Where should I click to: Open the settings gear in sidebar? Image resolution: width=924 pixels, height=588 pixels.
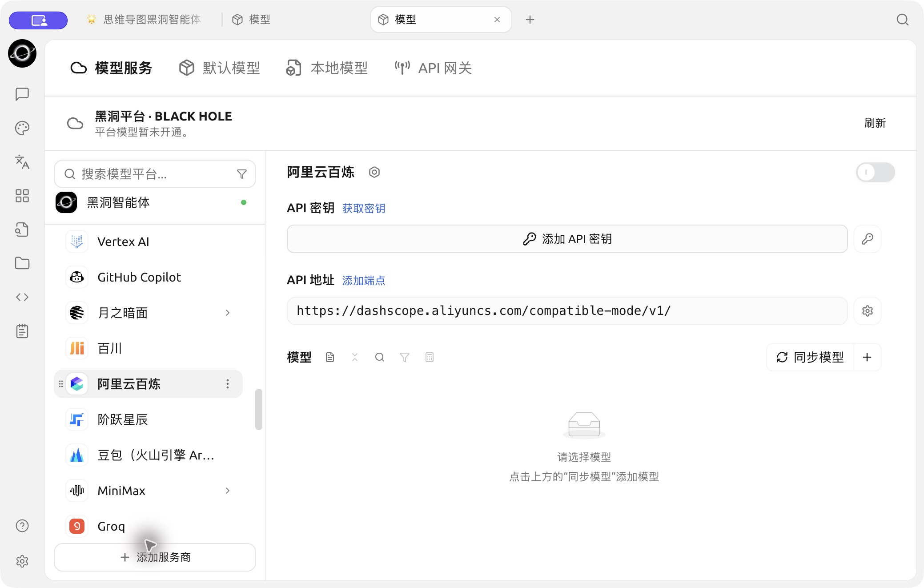coord(22,561)
